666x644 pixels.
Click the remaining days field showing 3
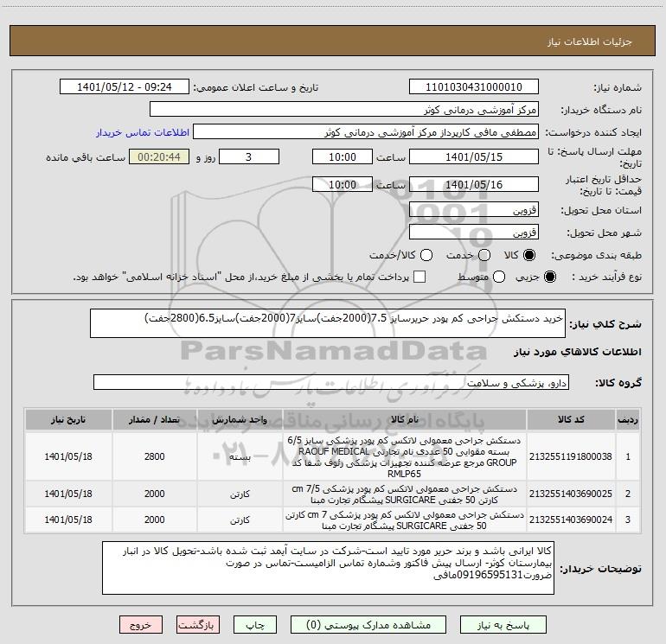249,156
